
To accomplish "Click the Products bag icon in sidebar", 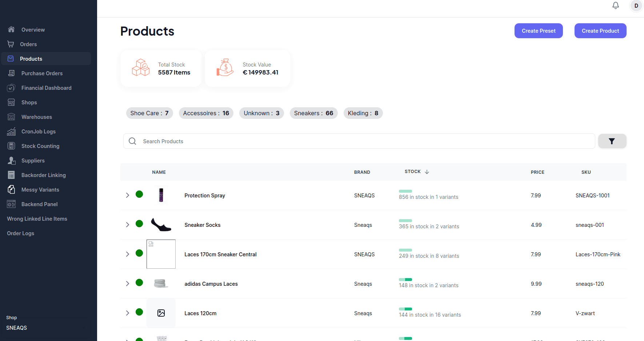I will [11, 59].
